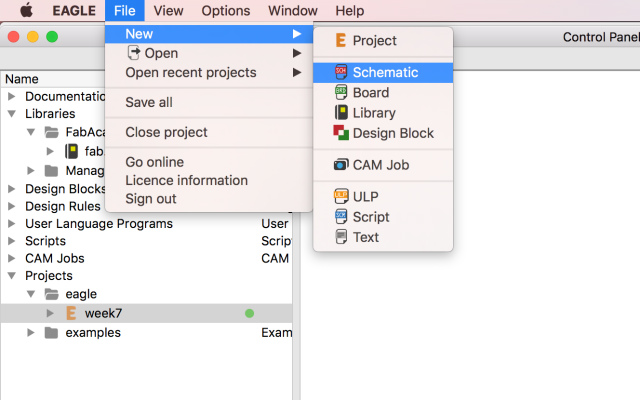Expand the Design Blocks node
Viewport: 640px width, 400px height.
(12, 189)
